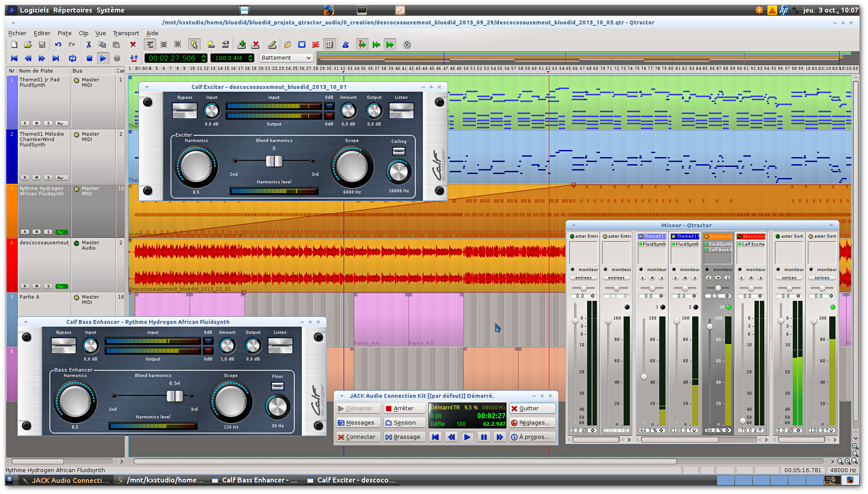
Task: Click the Add track green plus icon
Action: (242, 45)
